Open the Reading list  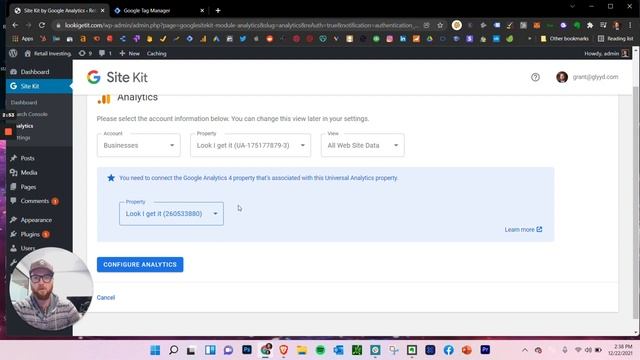[616, 39]
